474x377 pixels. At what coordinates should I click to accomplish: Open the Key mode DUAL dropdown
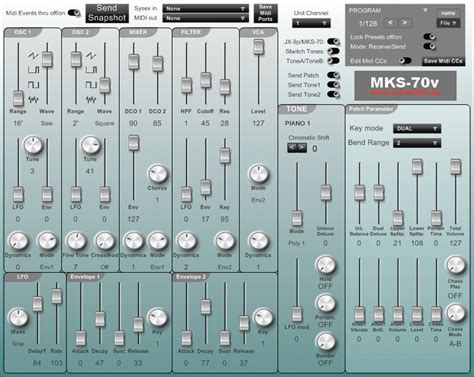(417, 128)
